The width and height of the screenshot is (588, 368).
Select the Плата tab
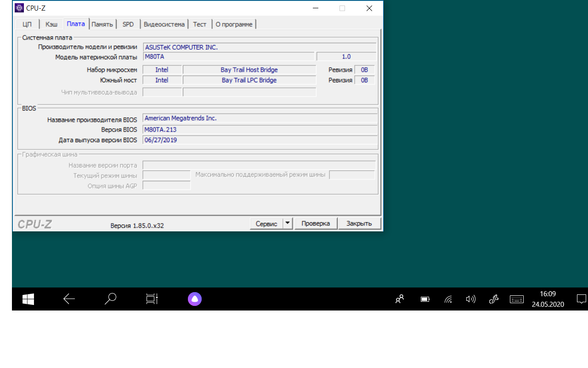point(76,24)
